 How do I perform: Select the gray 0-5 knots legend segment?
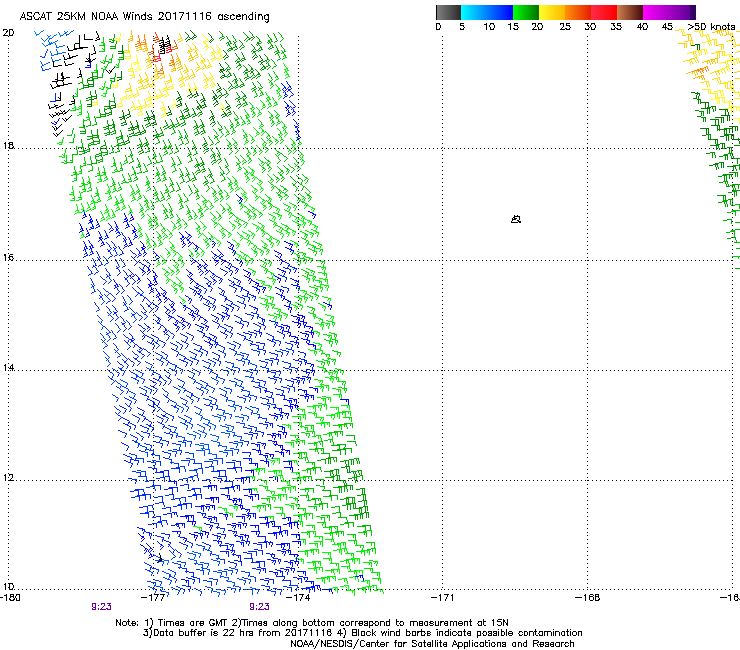pyautogui.click(x=448, y=12)
